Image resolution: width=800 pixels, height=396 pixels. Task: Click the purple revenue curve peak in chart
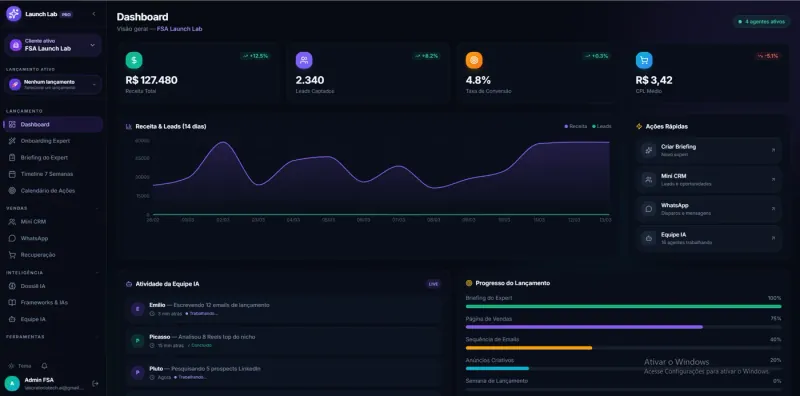point(222,143)
